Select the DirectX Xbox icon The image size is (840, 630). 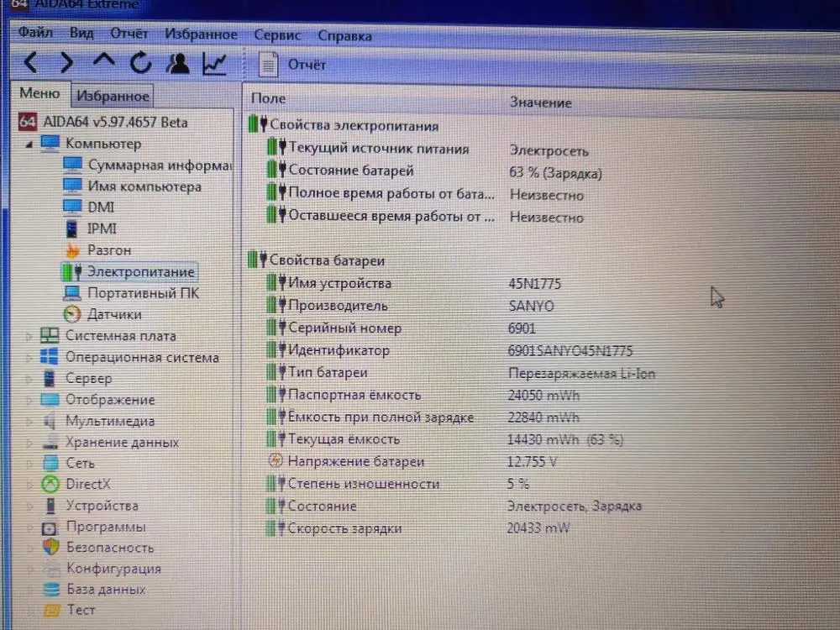[x=50, y=485]
